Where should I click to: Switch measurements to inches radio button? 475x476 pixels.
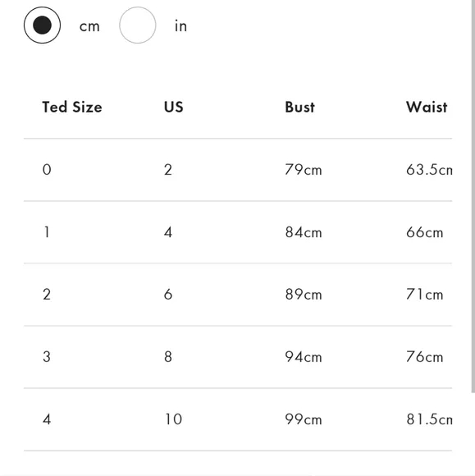138,25
